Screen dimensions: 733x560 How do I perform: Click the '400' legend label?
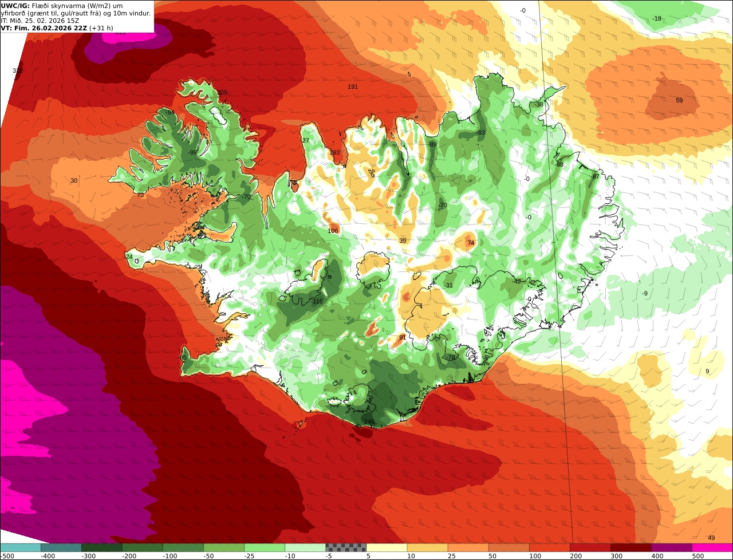[x=657, y=555]
